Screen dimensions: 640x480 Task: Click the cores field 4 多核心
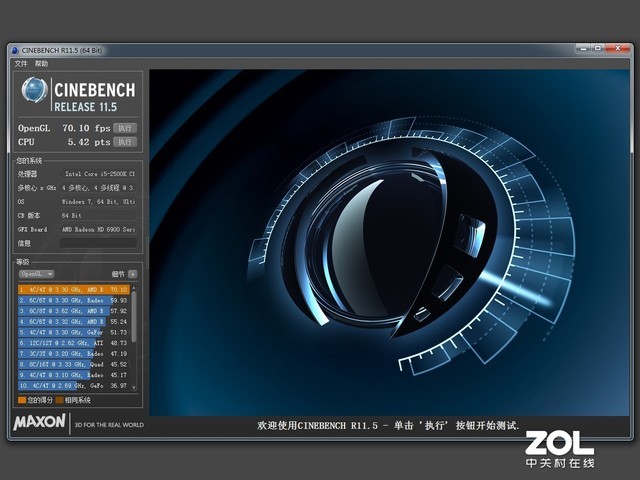click(98, 188)
